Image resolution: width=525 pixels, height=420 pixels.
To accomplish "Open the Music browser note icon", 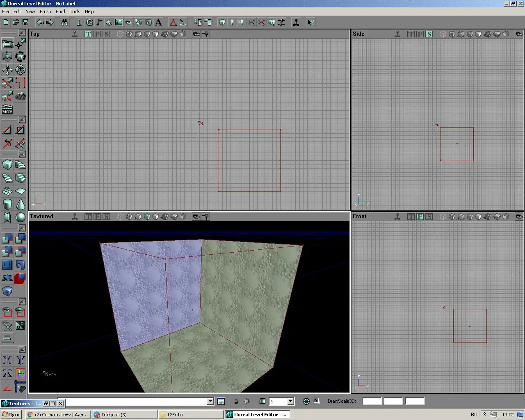I will click(99, 22).
